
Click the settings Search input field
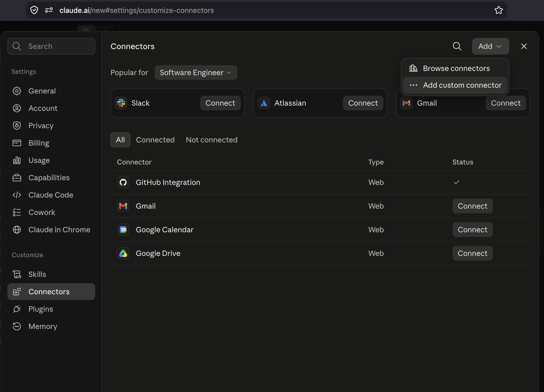51,46
